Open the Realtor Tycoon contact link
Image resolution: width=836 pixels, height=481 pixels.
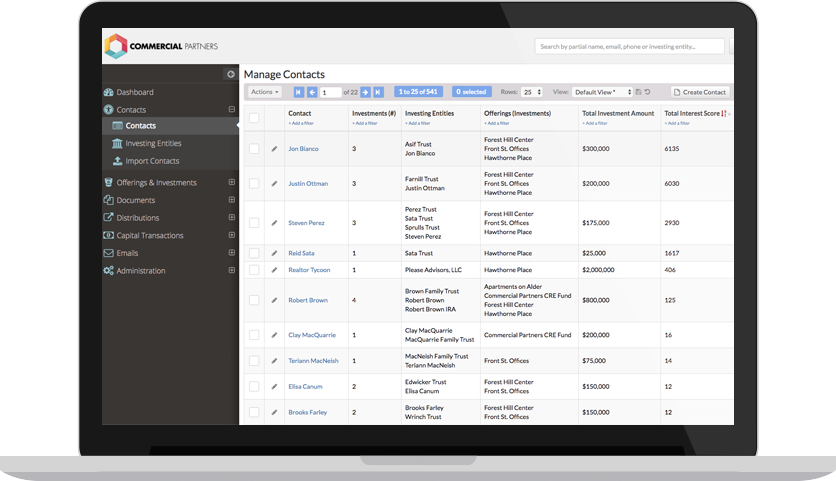(x=309, y=270)
